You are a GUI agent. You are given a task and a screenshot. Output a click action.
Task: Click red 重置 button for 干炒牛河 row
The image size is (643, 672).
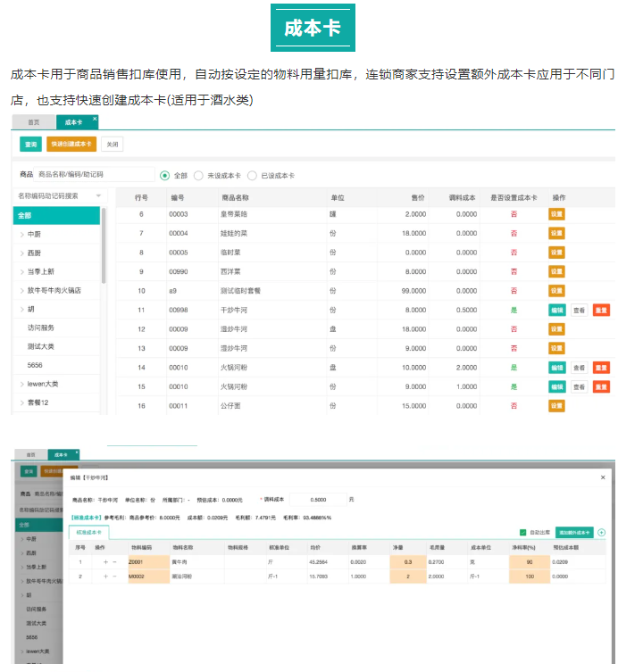(x=601, y=310)
